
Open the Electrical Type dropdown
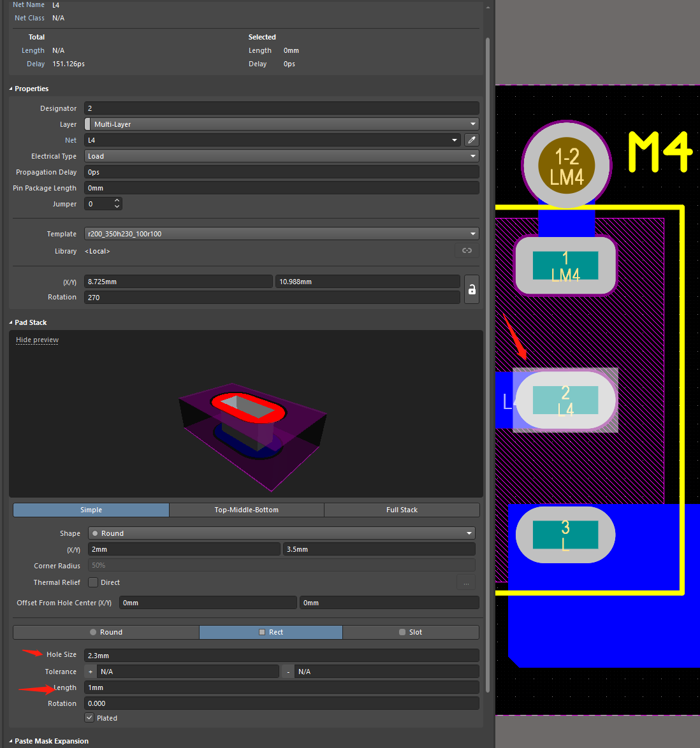click(281, 156)
